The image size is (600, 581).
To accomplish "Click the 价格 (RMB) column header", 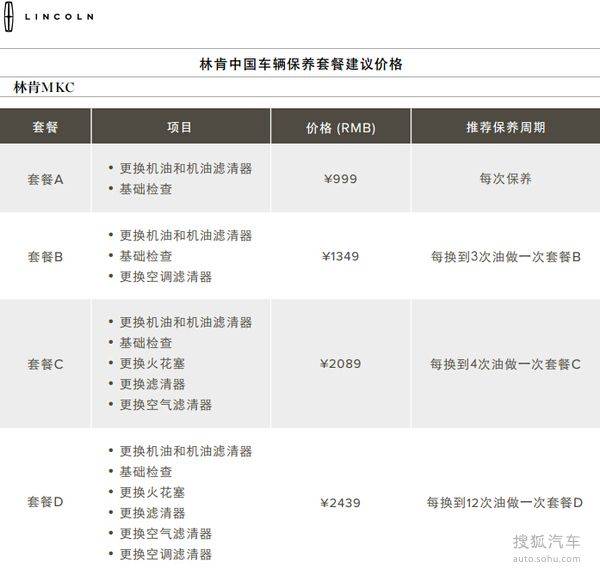I will [x=341, y=127].
